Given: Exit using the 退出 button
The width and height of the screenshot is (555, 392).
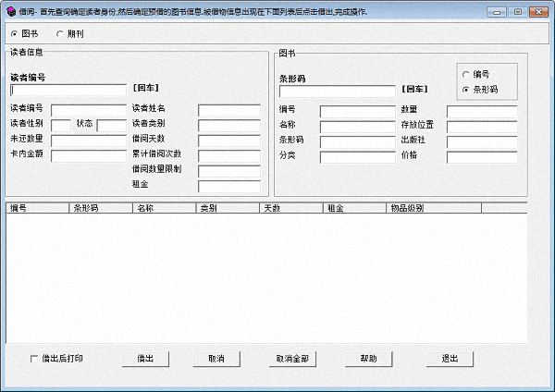Looking at the screenshot, I should 450,358.
